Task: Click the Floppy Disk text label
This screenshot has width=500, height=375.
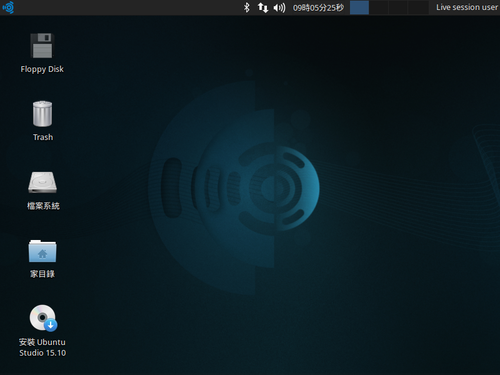Action: (42, 69)
